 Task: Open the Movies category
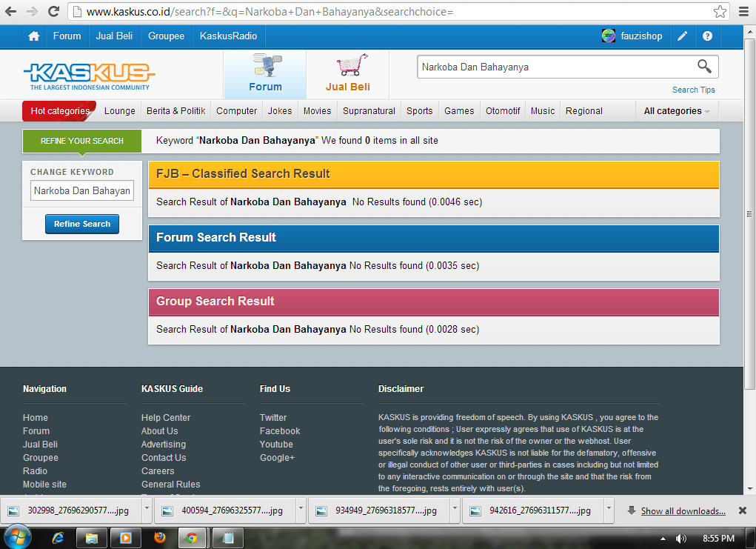[x=317, y=111]
